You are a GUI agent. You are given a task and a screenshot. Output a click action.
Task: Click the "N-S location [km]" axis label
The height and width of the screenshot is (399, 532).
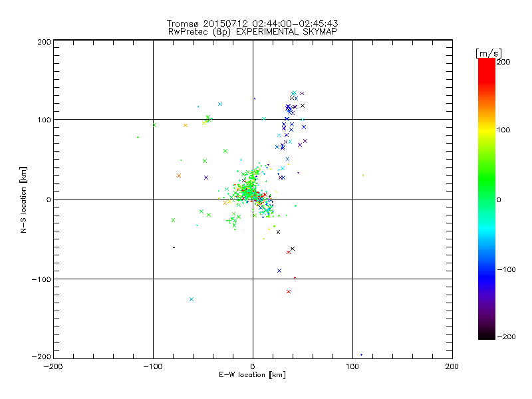tap(23, 199)
